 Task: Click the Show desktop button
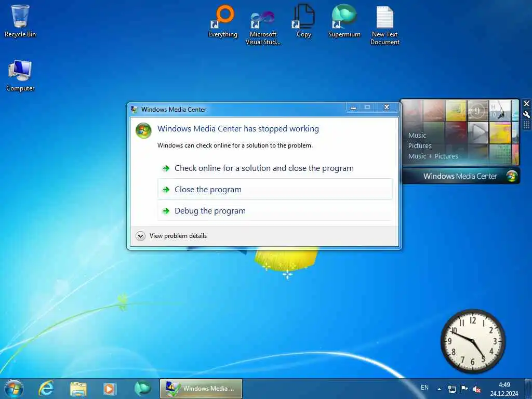pyautogui.click(x=528, y=389)
